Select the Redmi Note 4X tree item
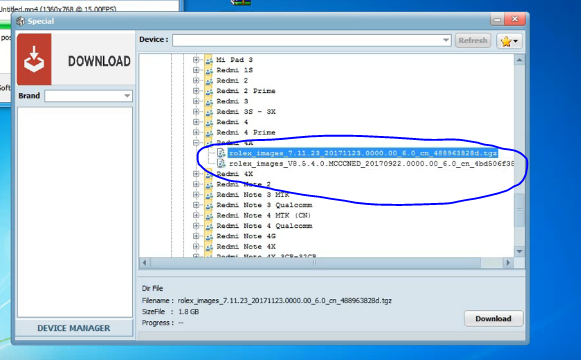The height and width of the screenshot is (360, 581). (x=246, y=246)
